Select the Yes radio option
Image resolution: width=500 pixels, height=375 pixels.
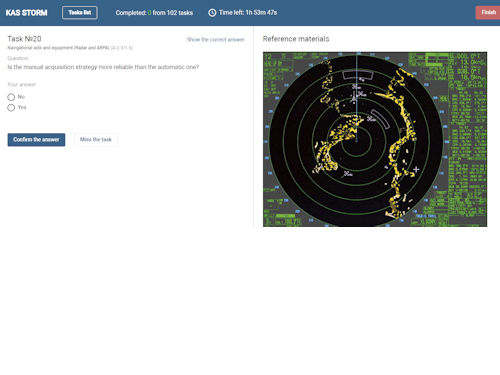(11, 108)
